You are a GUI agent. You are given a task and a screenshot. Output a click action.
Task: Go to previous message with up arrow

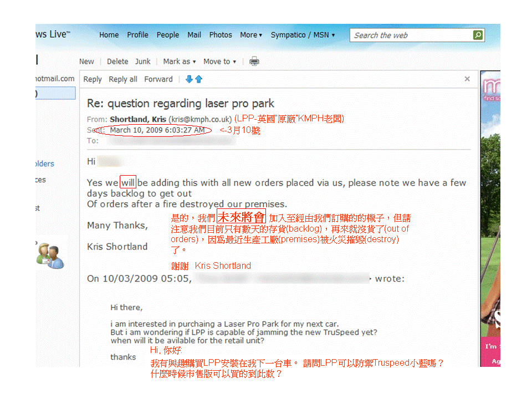199,79
